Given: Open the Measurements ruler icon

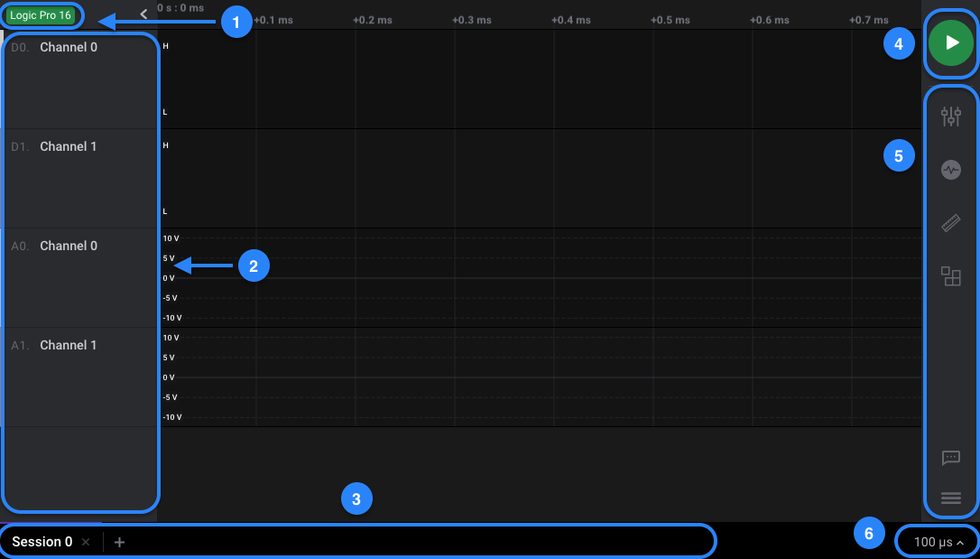Looking at the screenshot, I should (x=950, y=223).
